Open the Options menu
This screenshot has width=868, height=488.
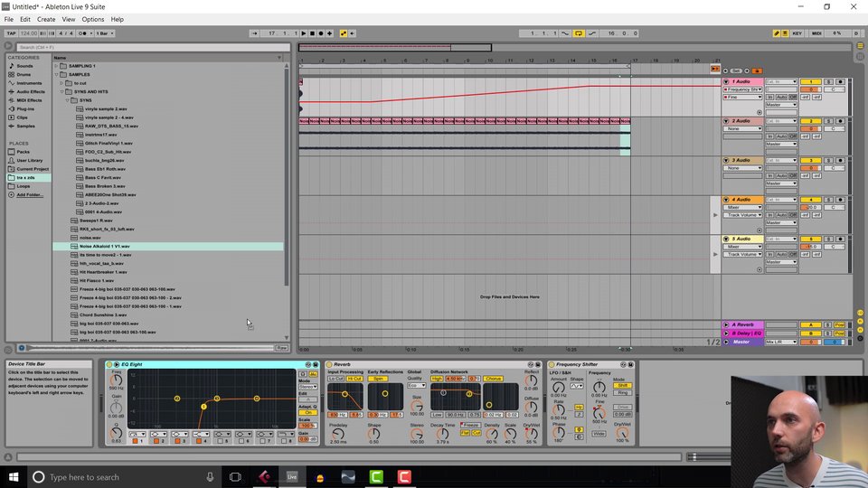coord(93,19)
